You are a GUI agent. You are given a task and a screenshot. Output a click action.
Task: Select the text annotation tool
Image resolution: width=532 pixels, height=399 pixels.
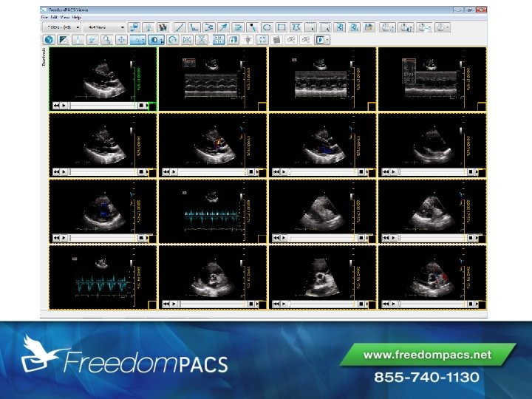point(238,27)
